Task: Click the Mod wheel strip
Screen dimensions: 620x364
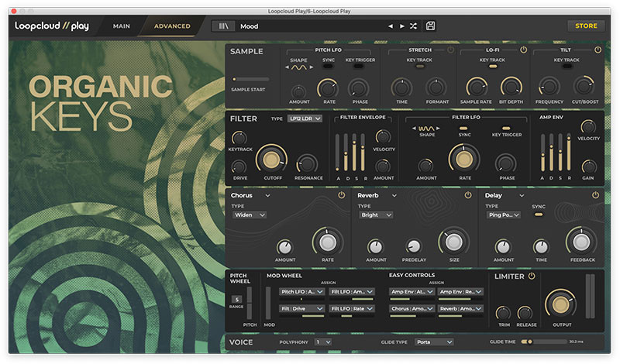Action: [x=268, y=303]
